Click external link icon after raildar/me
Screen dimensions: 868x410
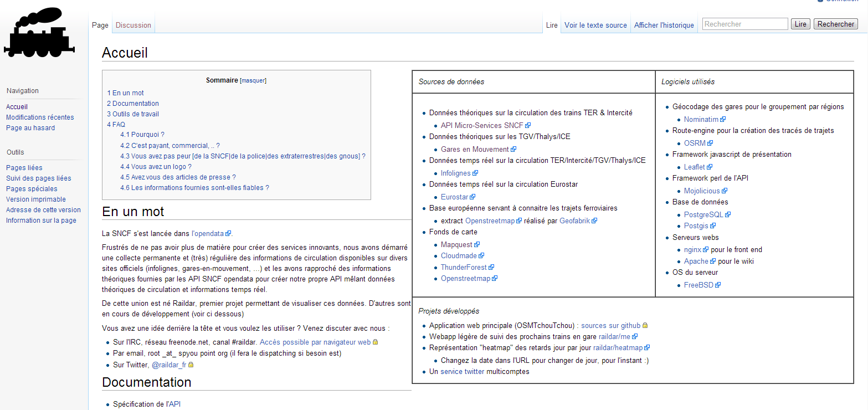(635, 337)
